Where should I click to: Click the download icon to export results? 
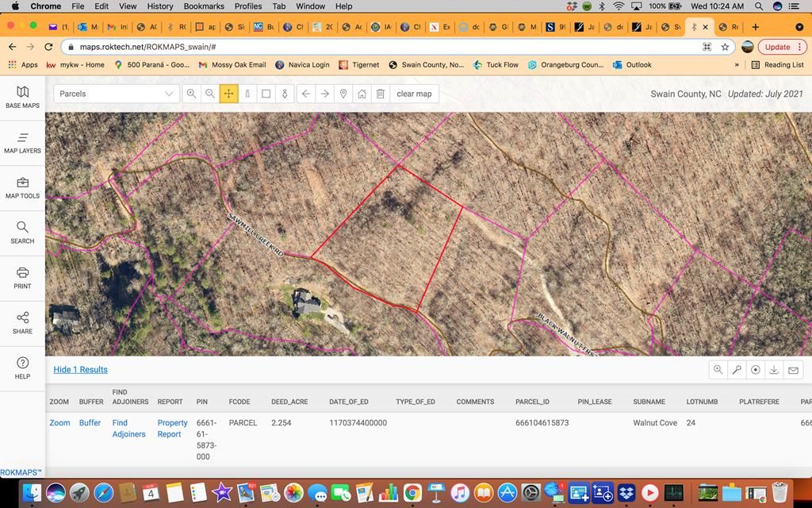(x=774, y=370)
